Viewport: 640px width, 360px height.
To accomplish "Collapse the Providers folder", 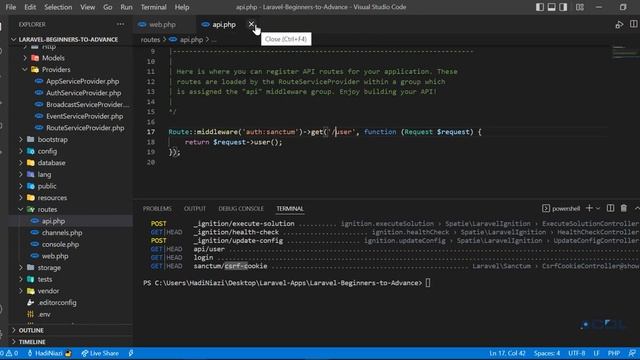I will click(56, 70).
